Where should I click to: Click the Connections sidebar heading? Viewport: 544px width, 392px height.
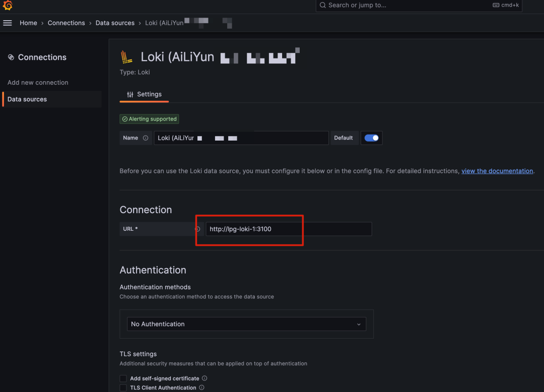pyautogui.click(x=42, y=57)
